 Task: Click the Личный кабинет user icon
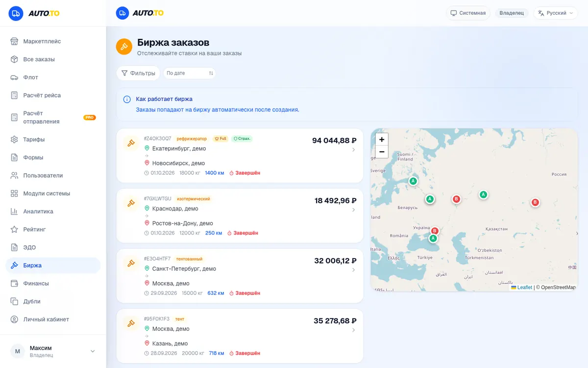[x=14, y=319]
